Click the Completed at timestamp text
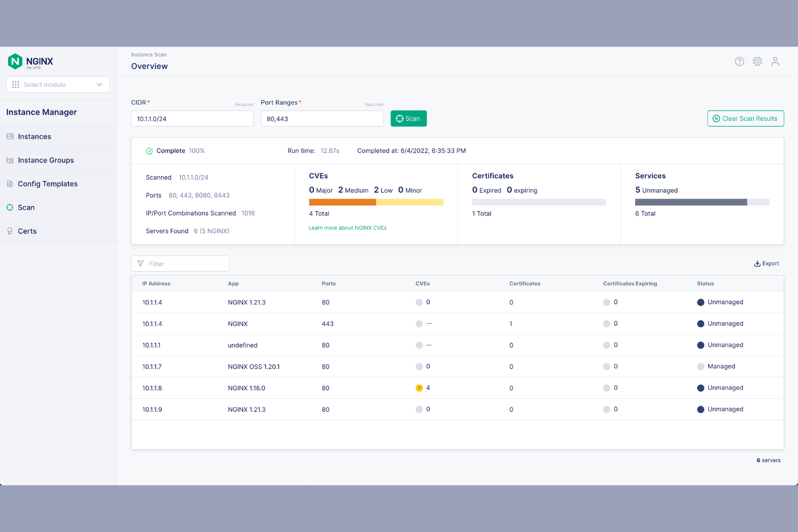 tap(411, 151)
